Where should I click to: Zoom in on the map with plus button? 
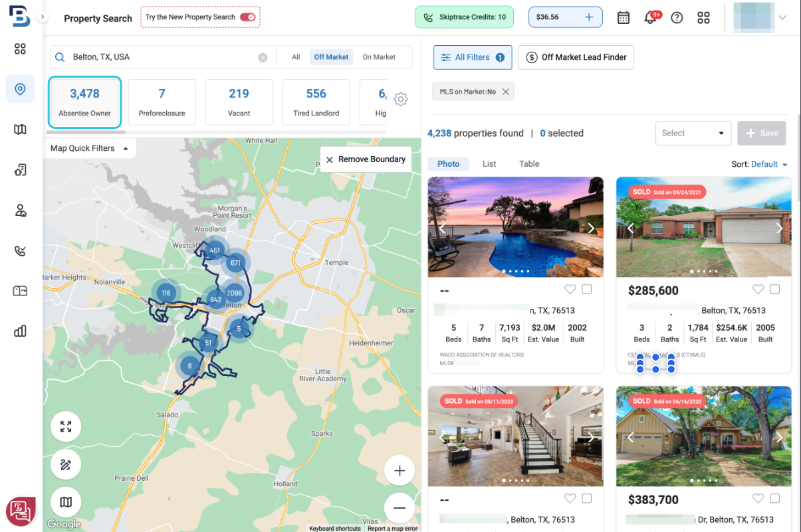pyautogui.click(x=400, y=471)
